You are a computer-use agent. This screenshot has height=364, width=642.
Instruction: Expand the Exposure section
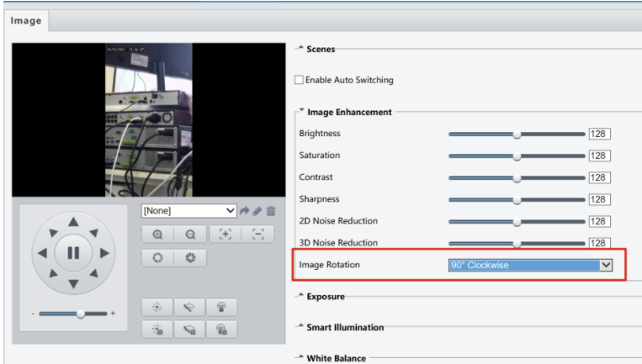click(x=301, y=295)
